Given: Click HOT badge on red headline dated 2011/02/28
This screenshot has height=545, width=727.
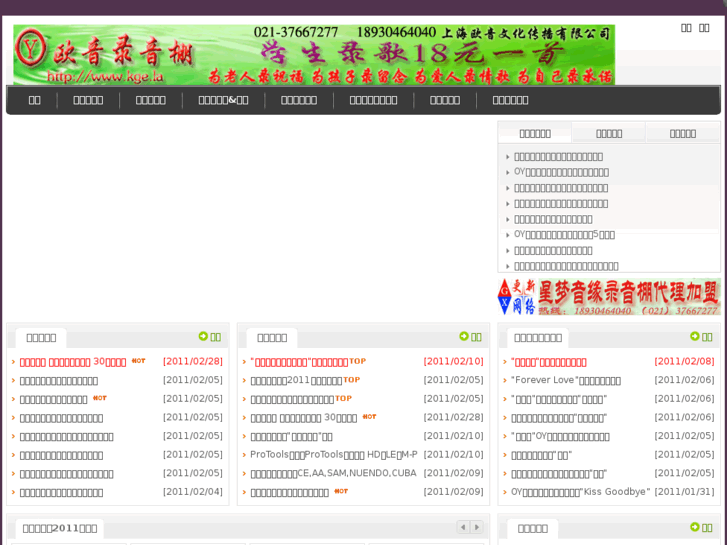Looking at the screenshot, I should pyautogui.click(x=139, y=360).
